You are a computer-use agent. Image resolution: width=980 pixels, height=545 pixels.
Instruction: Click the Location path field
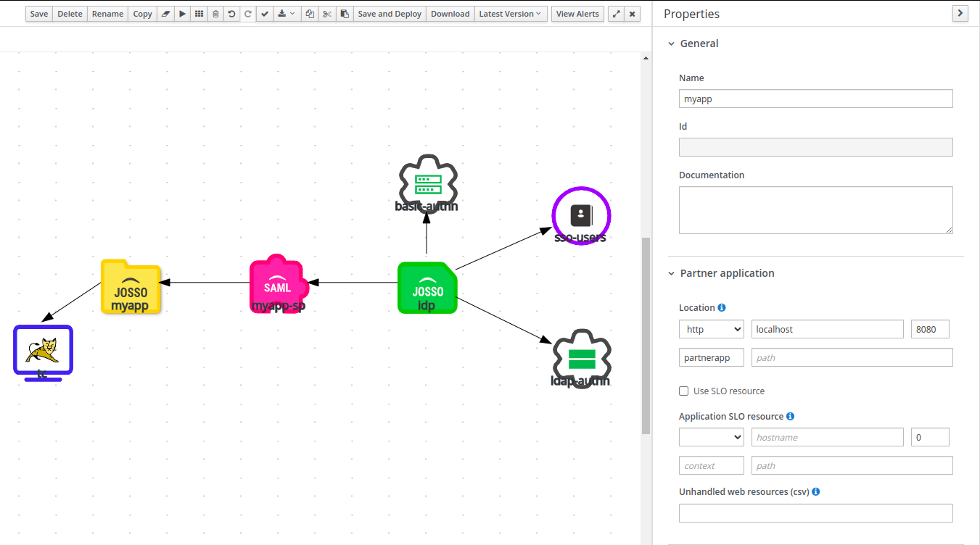click(852, 357)
